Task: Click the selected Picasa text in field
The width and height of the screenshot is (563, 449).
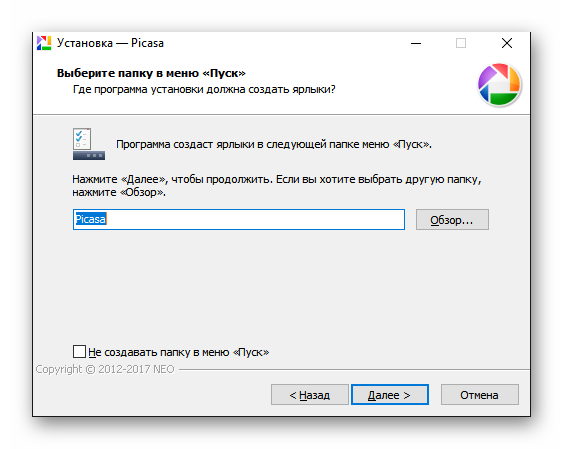Action: [90, 219]
